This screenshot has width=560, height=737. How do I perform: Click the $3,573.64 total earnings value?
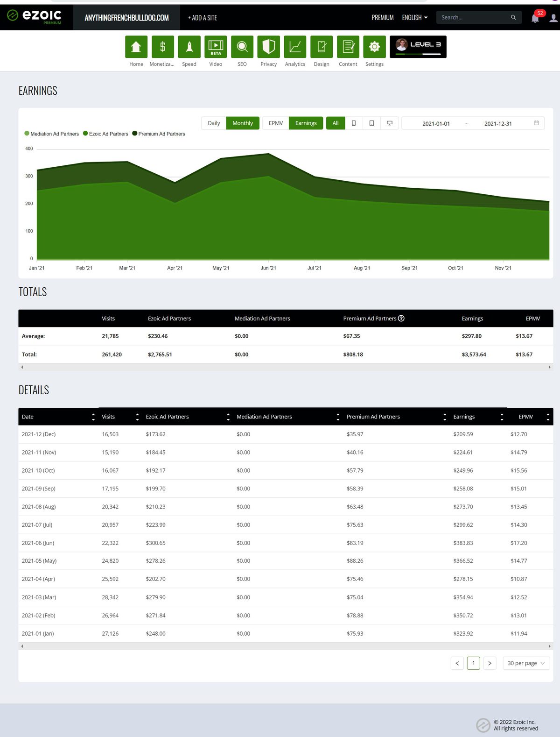point(474,354)
